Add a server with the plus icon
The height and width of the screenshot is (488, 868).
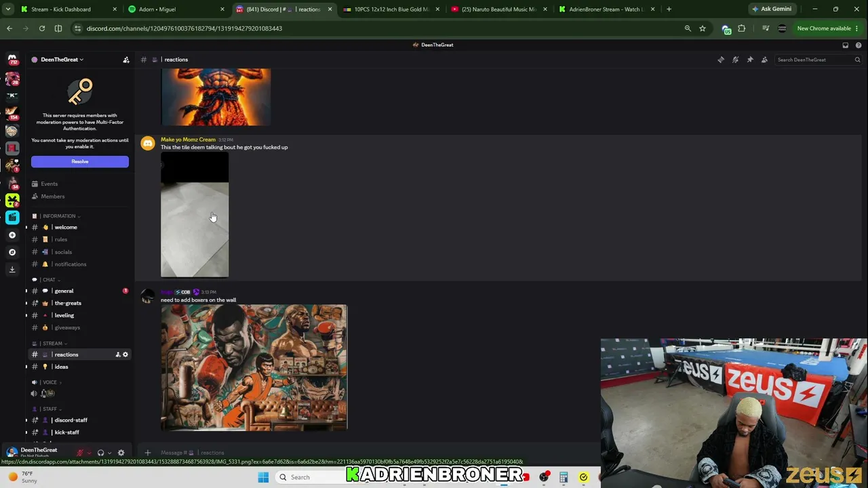pos(12,235)
